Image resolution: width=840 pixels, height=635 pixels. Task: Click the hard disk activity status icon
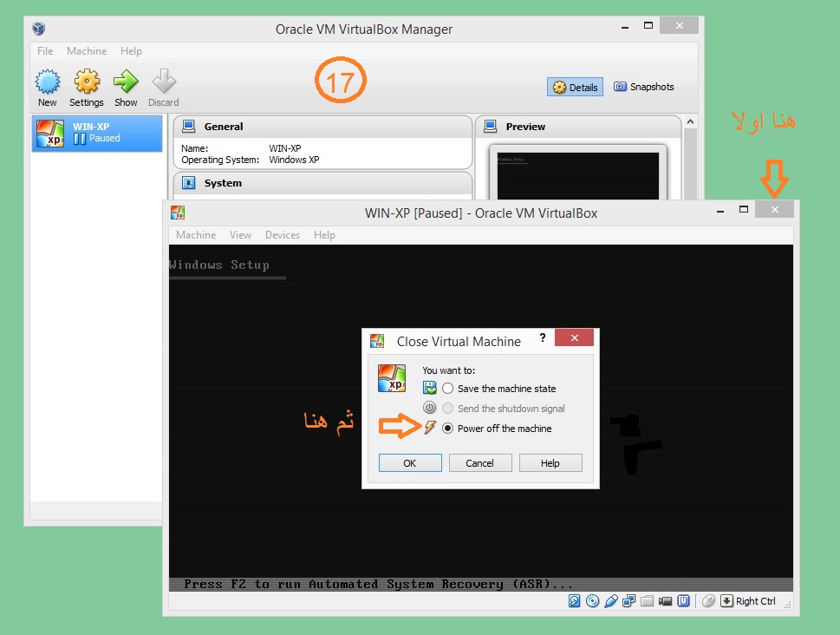click(575, 601)
